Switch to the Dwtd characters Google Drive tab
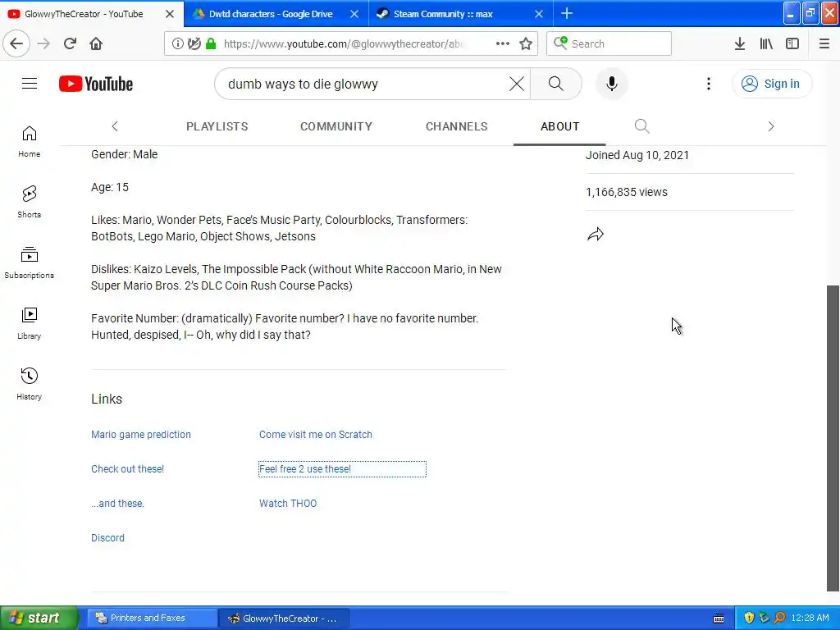The image size is (840, 630). 271,14
